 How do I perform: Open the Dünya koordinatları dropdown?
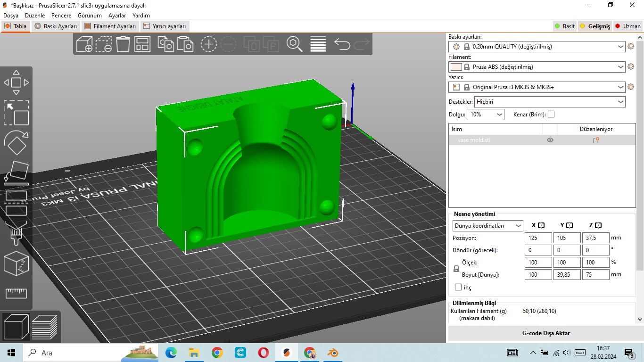click(487, 226)
